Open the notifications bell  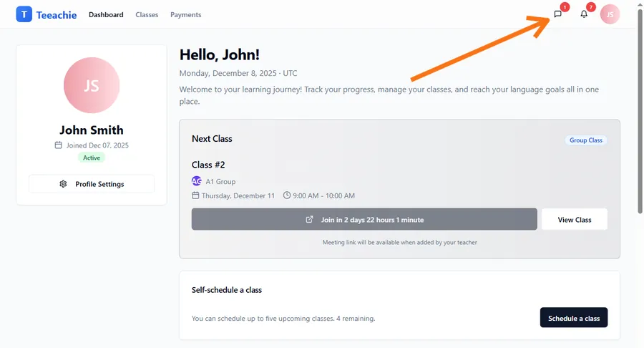click(584, 14)
